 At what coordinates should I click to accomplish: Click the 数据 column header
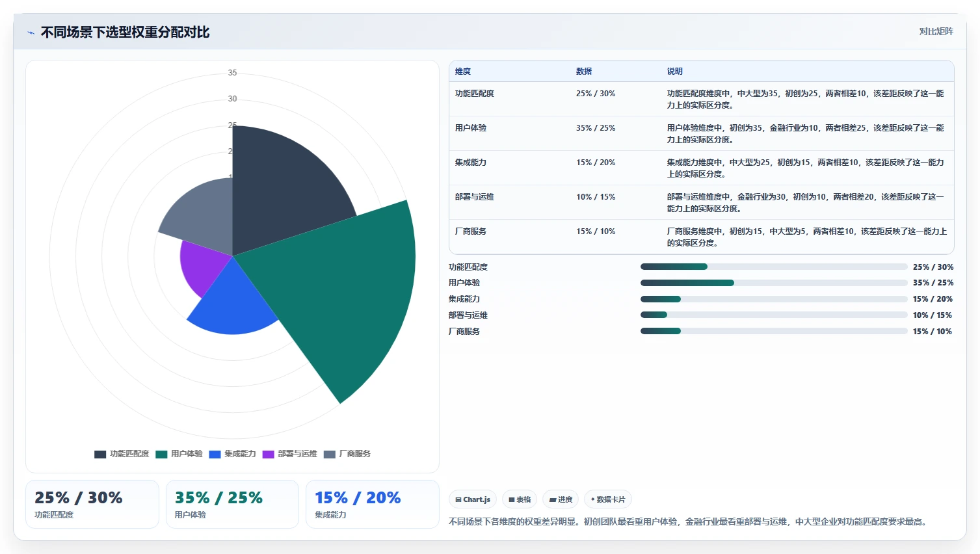tap(584, 72)
